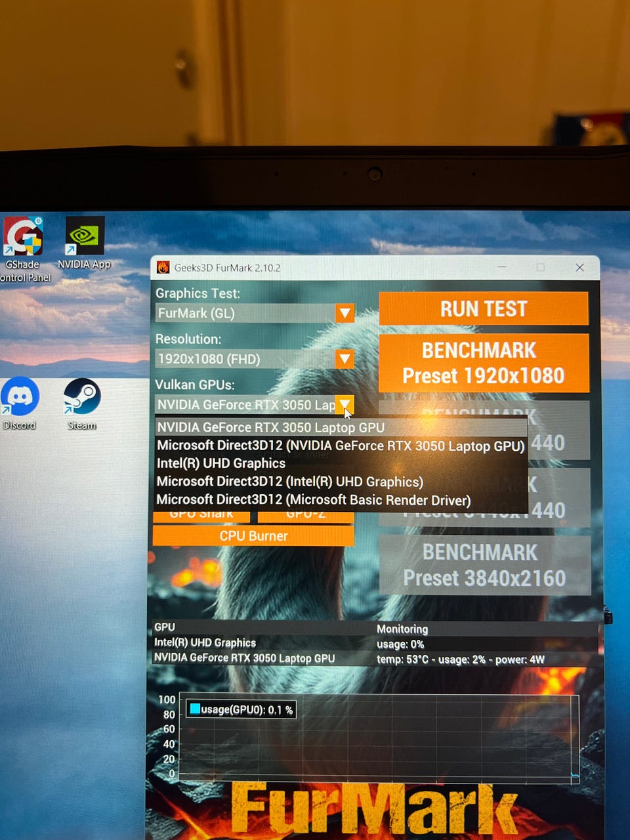Select Intel(R) UHD Graphics option in list
This screenshot has width=630, height=840.
(341, 463)
